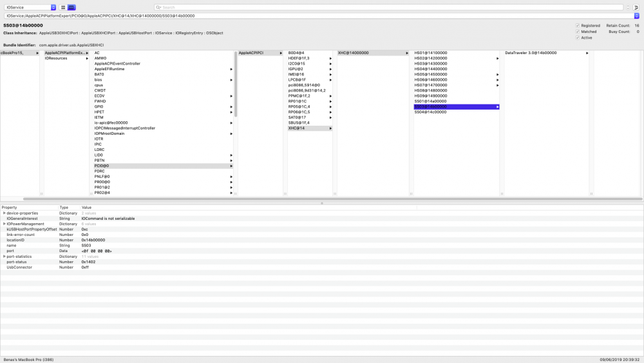Select the link-error-count property row
The width and height of the screenshot is (644, 363).
(321, 235)
